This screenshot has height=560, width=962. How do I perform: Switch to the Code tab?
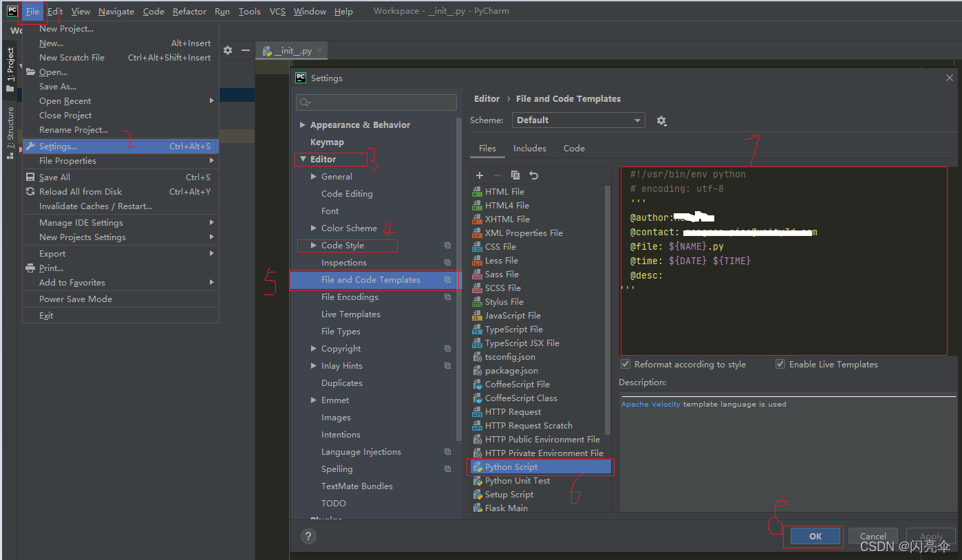(x=574, y=149)
